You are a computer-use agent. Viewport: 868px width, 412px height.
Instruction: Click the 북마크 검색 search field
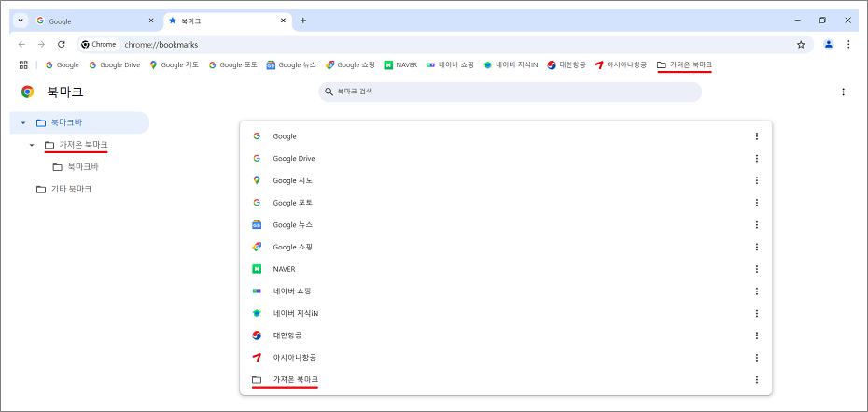tap(510, 92)
